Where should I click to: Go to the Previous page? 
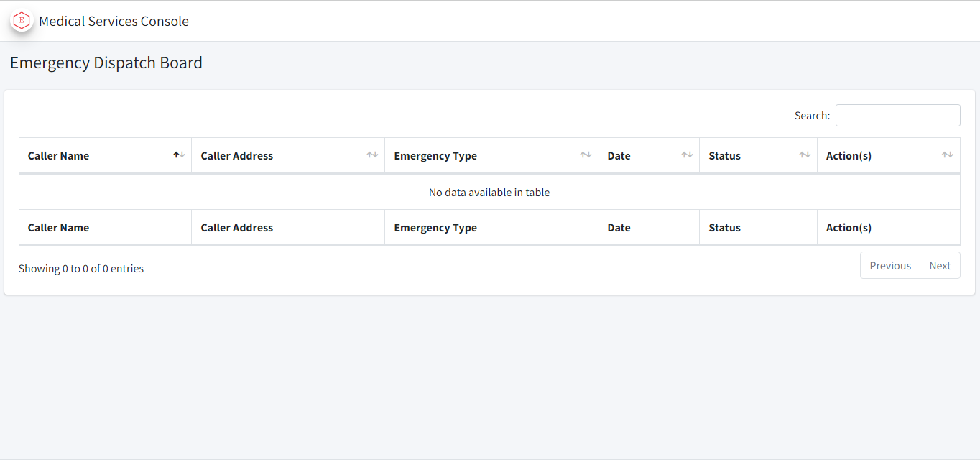pyautogui.click(x=890, y=266)
